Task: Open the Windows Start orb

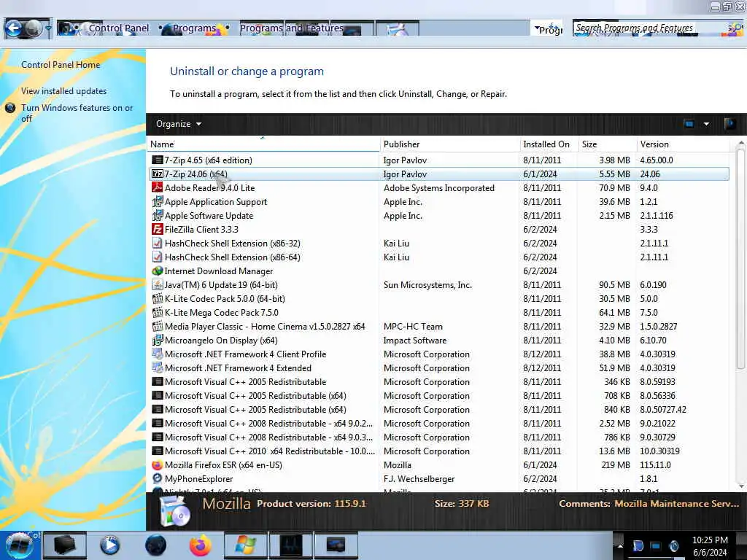Action: click(20, 545)
